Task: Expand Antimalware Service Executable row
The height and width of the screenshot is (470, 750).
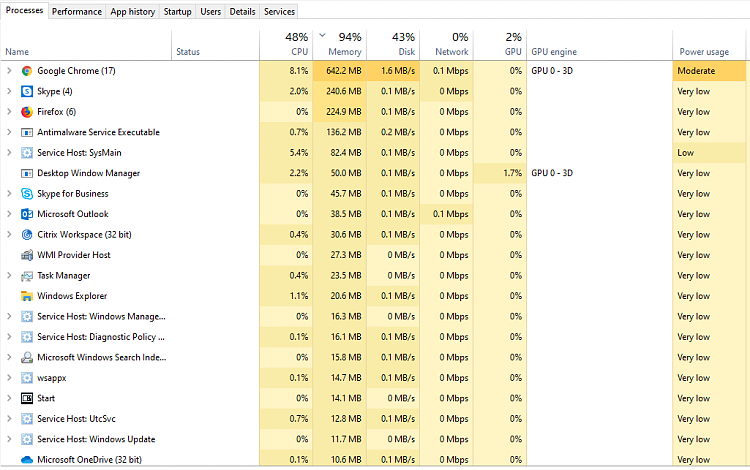Action: [x=9, y=132]
